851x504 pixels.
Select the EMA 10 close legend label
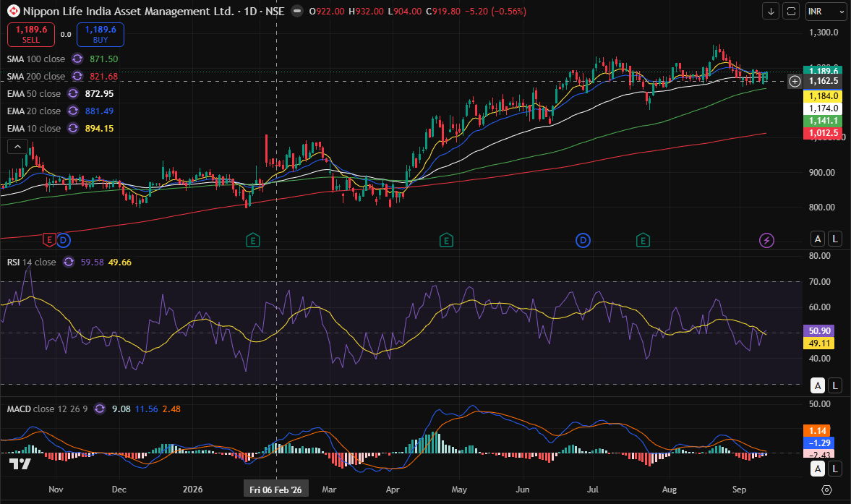point(34,128)
